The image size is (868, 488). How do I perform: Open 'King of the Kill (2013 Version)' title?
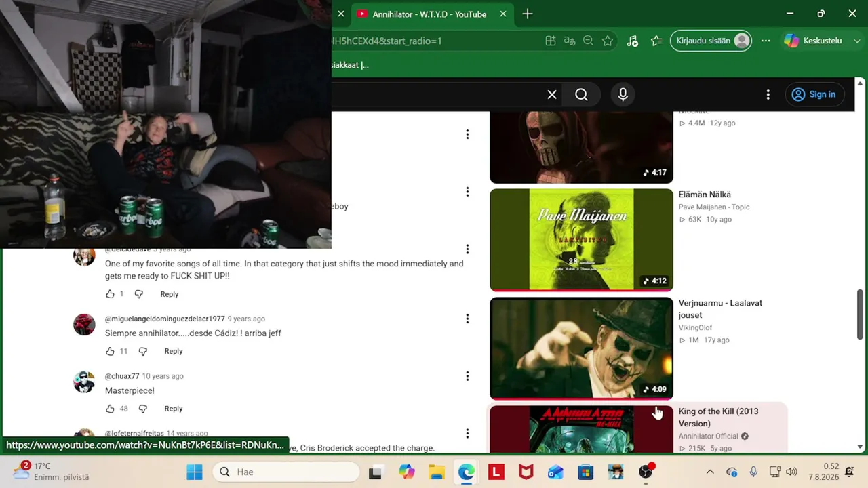[719, 418]
